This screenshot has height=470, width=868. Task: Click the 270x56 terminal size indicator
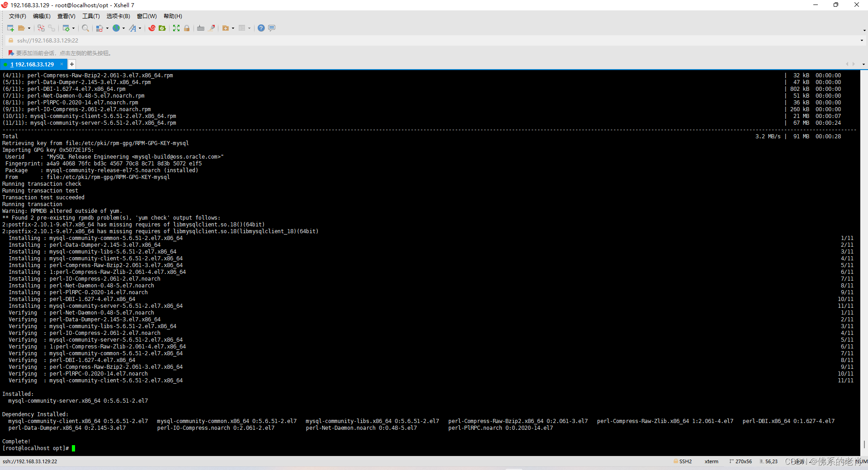tap(743, 461)
